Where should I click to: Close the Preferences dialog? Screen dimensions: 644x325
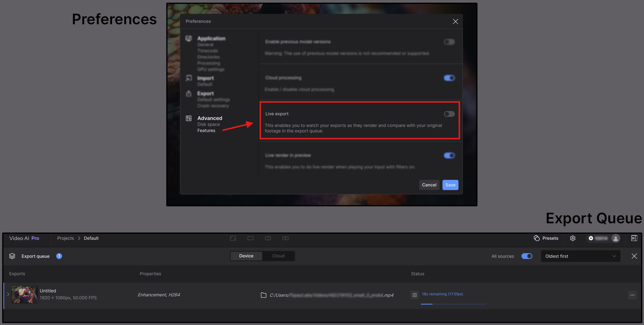click(x=455, y=22)
